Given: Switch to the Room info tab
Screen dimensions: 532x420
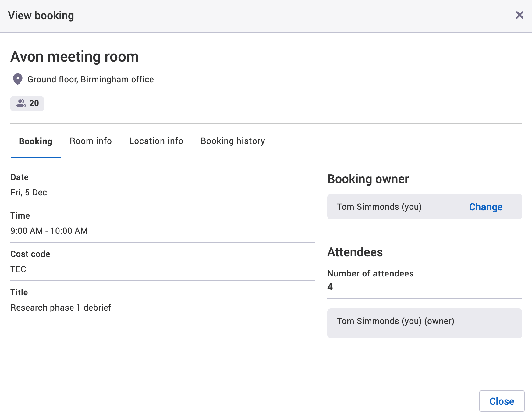Looking at the screenshot, I should [90, 141].
